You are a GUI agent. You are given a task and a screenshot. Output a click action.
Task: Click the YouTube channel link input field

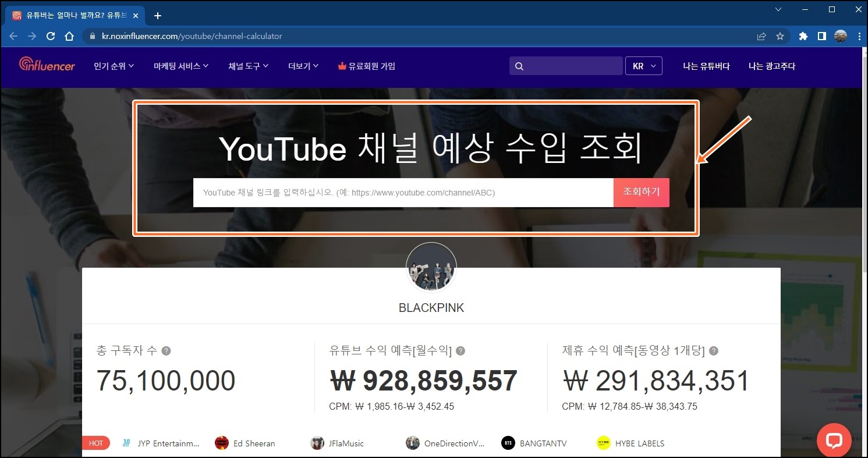(x=403, y=192)
